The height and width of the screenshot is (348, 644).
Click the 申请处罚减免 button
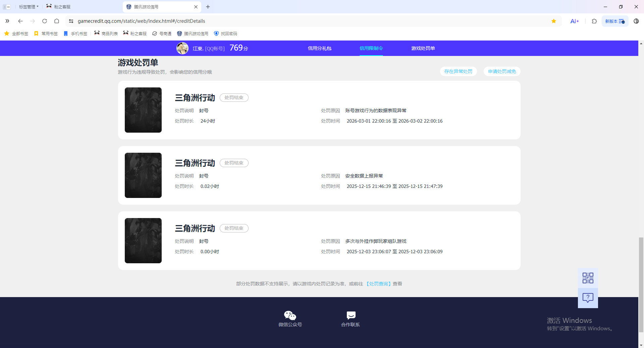click(x=502, y=71)
